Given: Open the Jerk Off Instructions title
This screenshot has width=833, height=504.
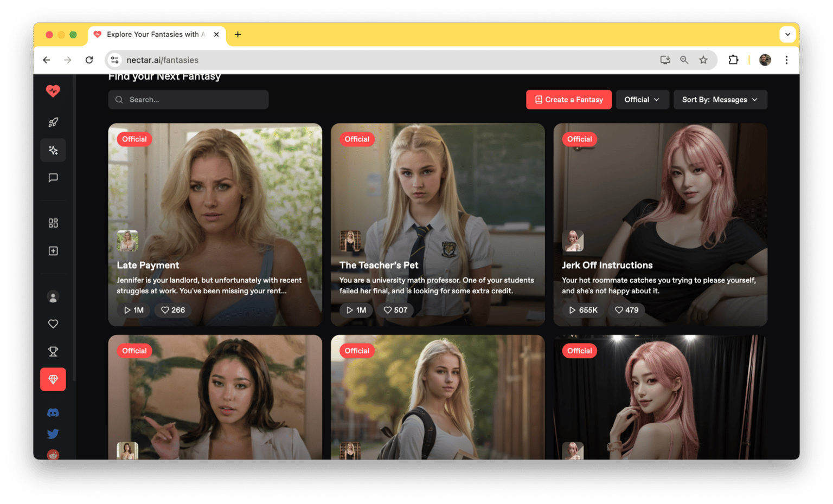Looking at the screenshot, I should tap(607, 265).
